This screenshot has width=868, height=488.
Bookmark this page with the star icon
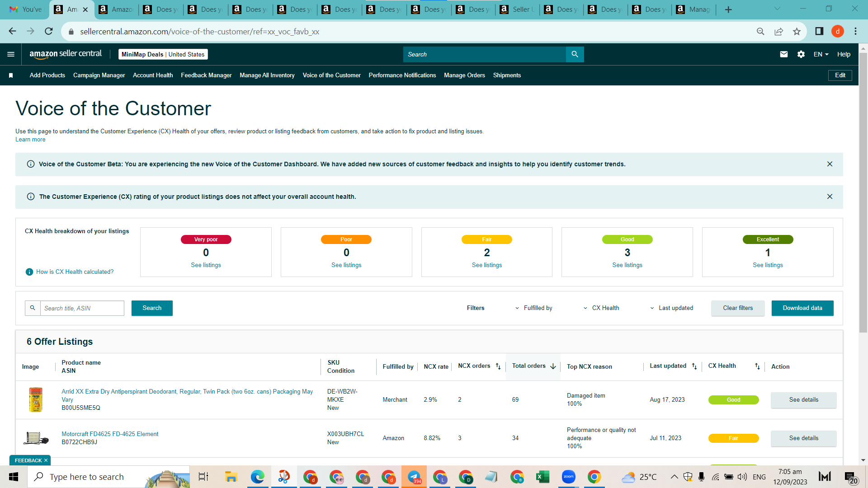797,32
